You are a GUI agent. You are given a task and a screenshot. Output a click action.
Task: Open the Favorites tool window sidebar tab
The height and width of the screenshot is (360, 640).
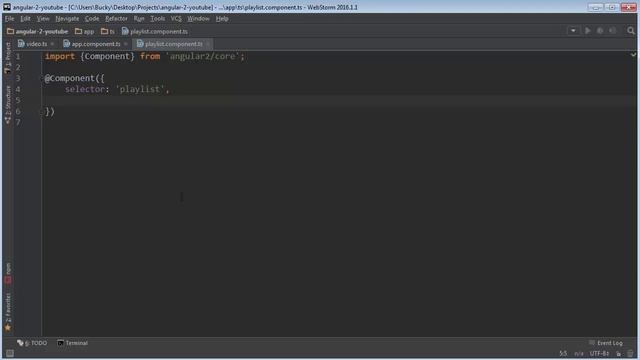[x=8, y=312]
